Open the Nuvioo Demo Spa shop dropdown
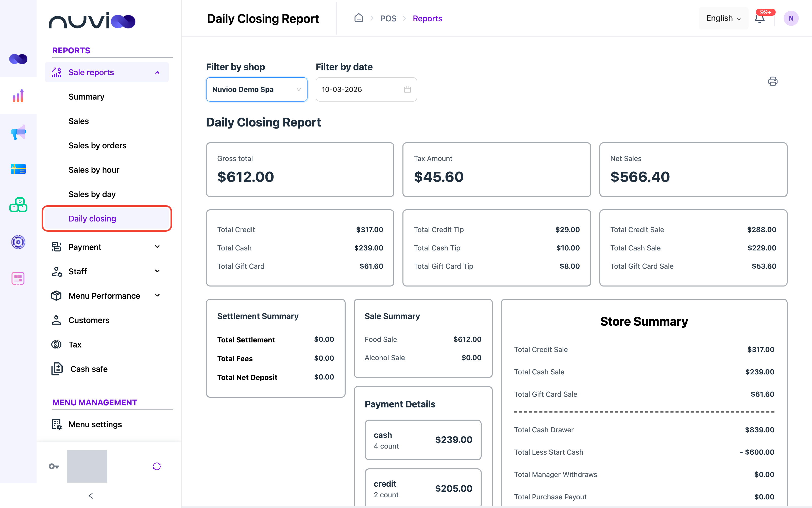812x508 pixels. point(257,89)
